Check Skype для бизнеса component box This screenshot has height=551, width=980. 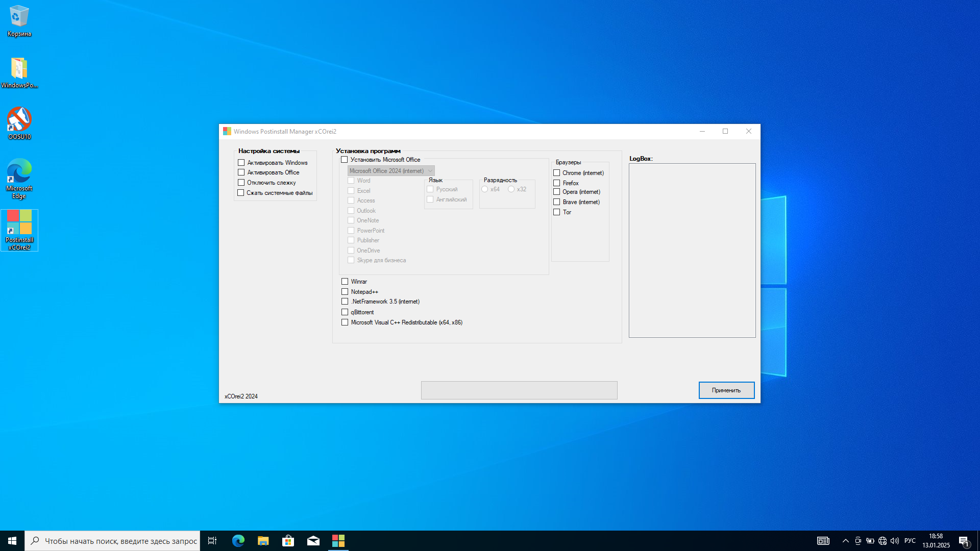click(351, 260)
